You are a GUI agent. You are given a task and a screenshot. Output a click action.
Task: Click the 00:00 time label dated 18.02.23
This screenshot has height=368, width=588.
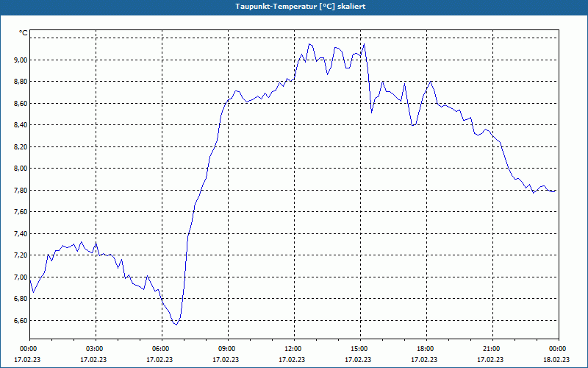click(559, 349)
